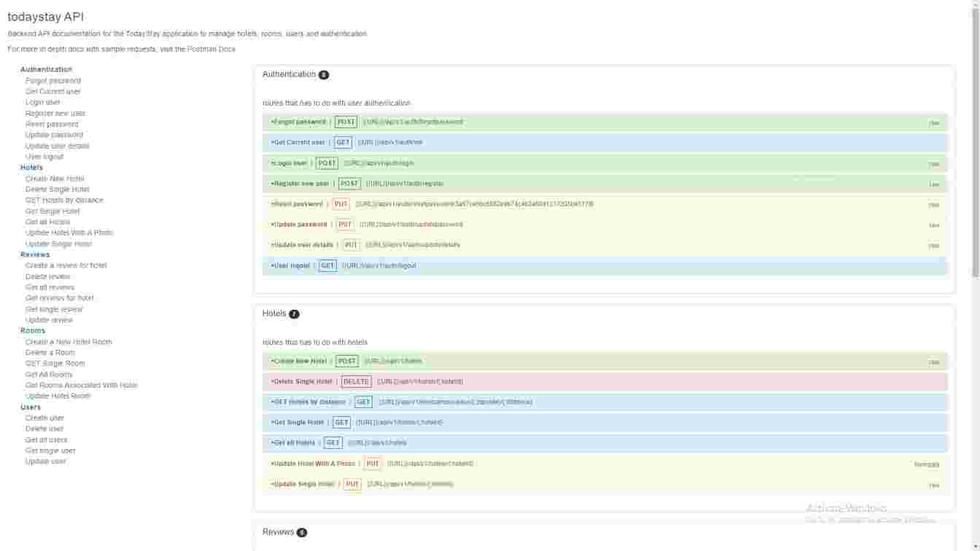The image size is (980, 551).
Task: Go to Get all reviews sidebar entry
Action: click(x=50, y=287)
